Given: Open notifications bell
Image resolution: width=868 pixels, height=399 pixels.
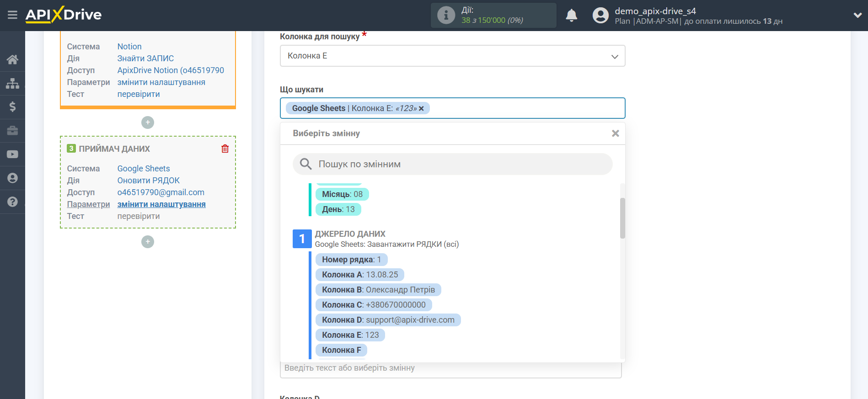Looking at the screenshot, I should tap(571, 16).
